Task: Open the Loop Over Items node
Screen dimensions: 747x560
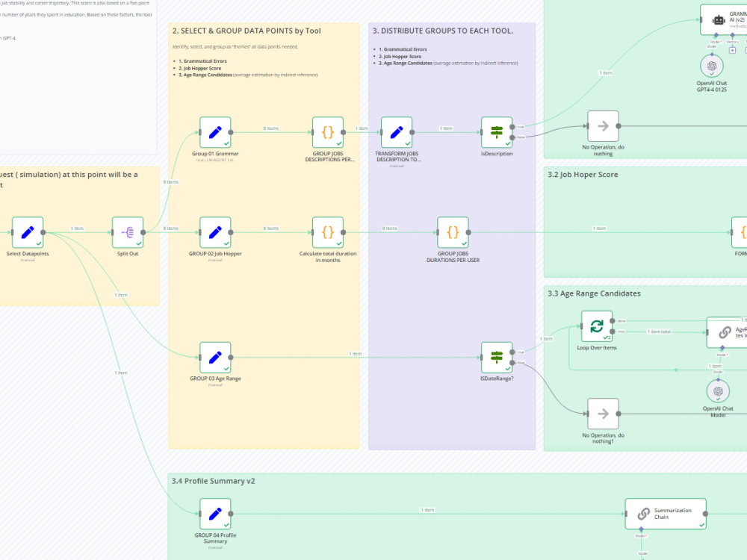Action: [x=596, y=326]
